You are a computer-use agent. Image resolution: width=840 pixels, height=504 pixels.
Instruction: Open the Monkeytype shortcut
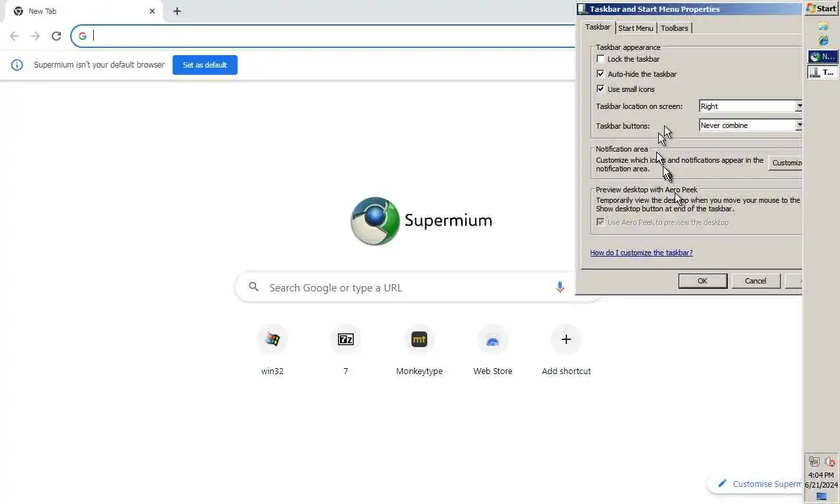tap(419, 339)
